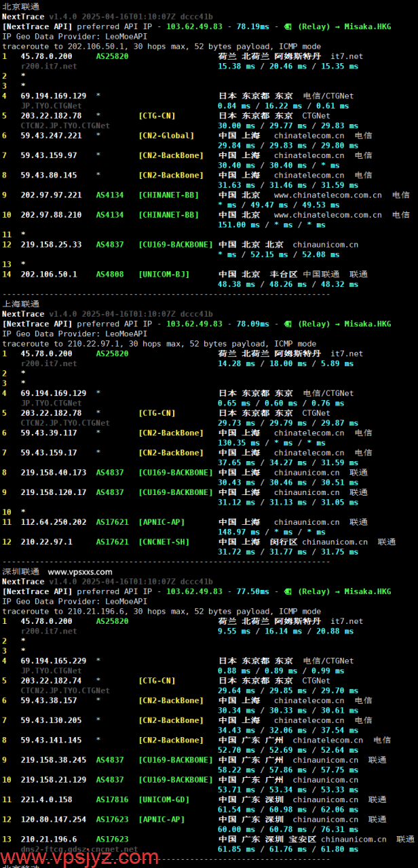Viewport: 418px width, 868px height.
Task: Select hop IP 221.4.0.158
Action: tap(47, 800)
